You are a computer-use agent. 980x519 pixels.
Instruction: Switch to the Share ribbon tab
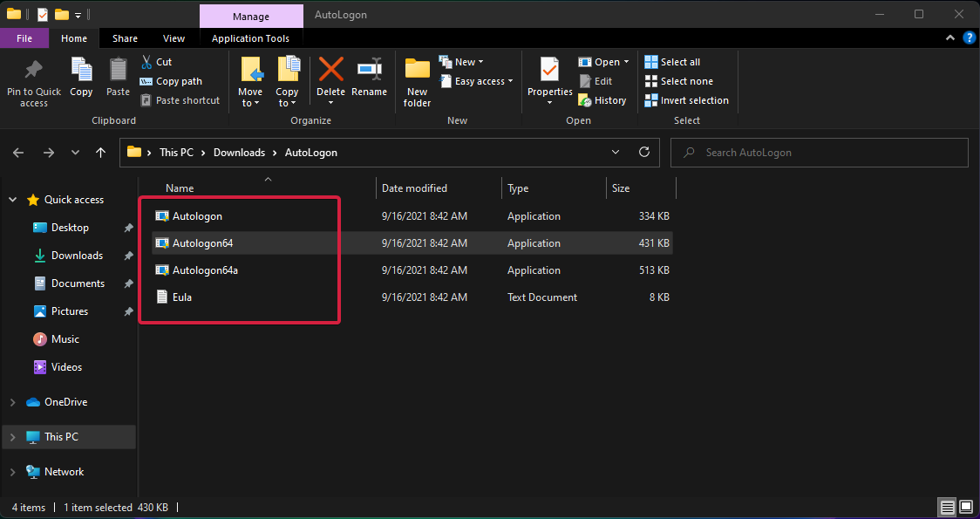point(125,38)
